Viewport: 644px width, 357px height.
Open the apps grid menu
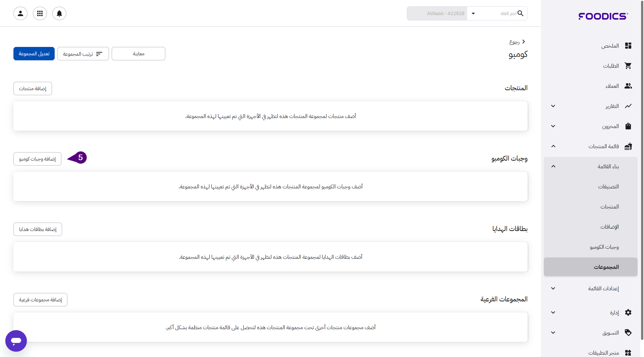40,13
